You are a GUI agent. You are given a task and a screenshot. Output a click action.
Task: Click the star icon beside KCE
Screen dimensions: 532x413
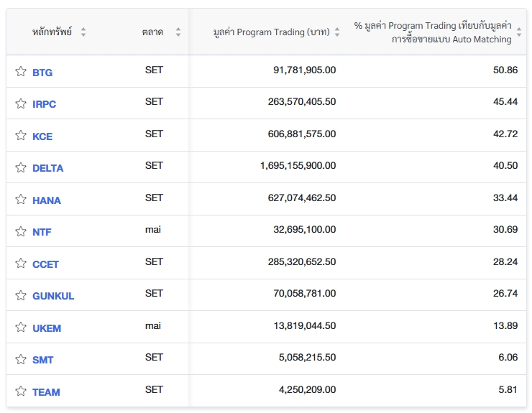(x=21, y=136)
